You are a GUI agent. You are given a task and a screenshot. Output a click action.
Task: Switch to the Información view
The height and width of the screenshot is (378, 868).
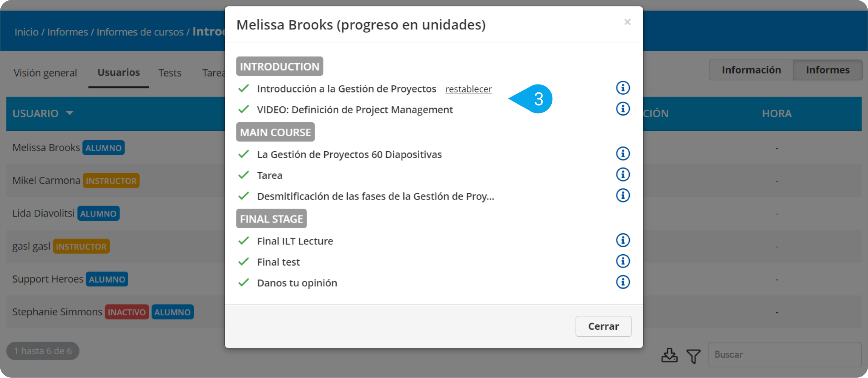click(x=751, y=70)
